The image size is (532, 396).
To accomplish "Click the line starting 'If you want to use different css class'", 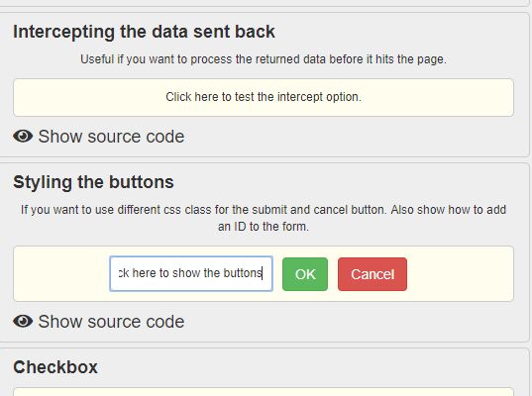I will 264,210.
